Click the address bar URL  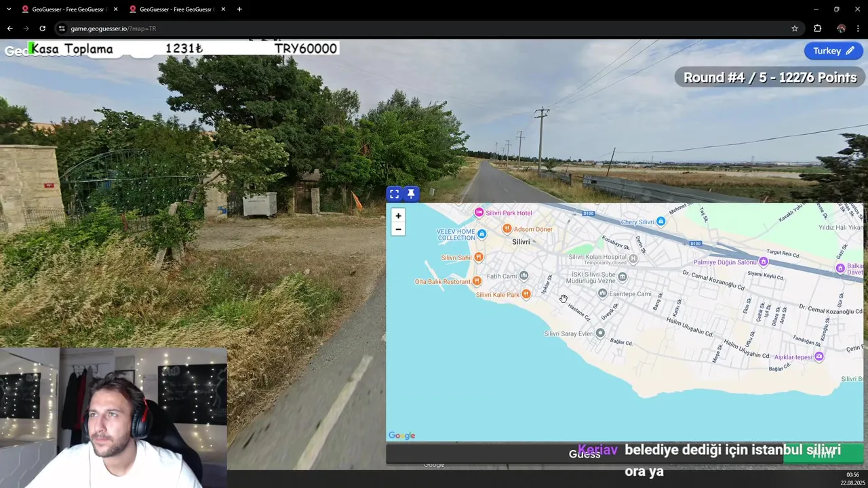pos(113,28)
